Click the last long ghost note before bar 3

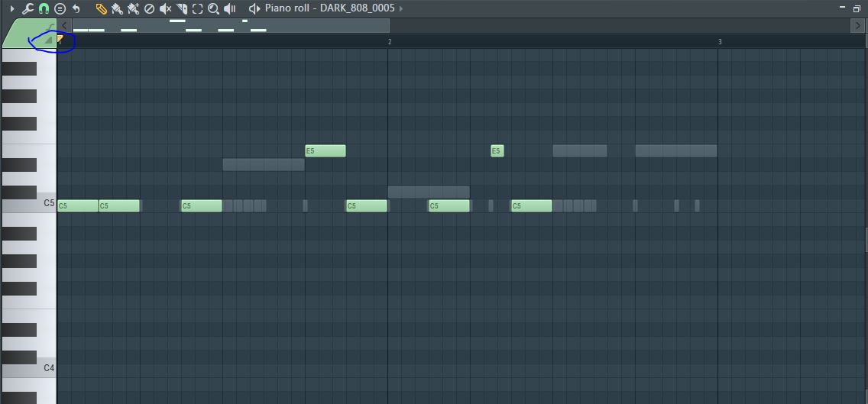(x=676, y=151)
